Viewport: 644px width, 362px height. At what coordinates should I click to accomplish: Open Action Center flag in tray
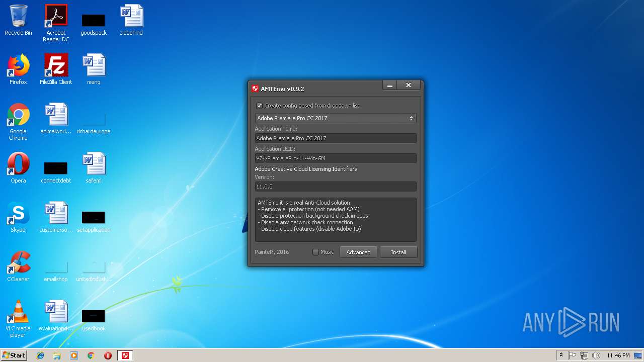[572, 355]
